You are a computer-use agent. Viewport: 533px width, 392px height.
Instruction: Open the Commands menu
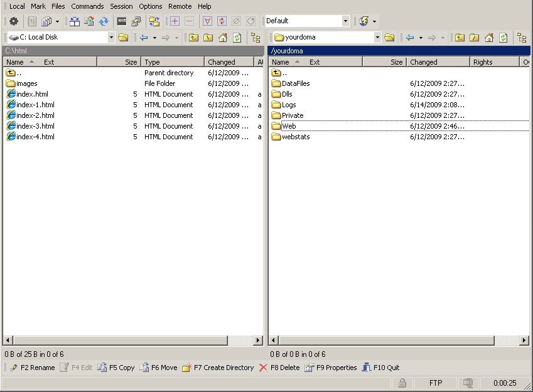87,6
